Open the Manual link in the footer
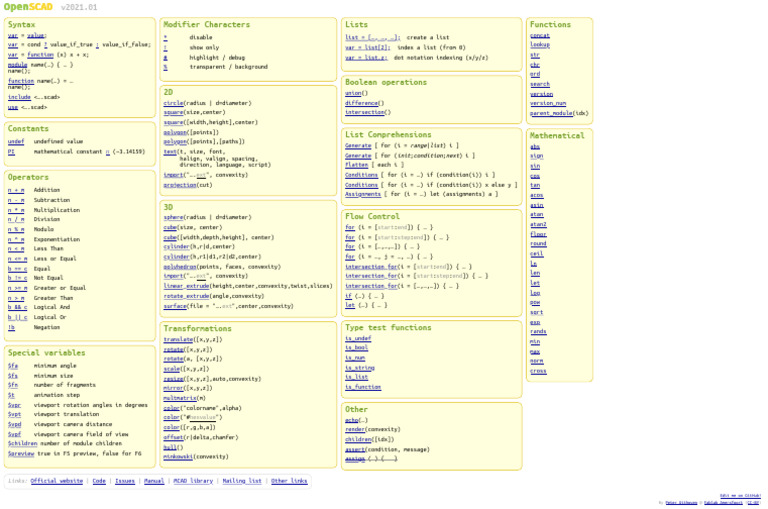This screenshot has width=768, height=509. (154, 481)
